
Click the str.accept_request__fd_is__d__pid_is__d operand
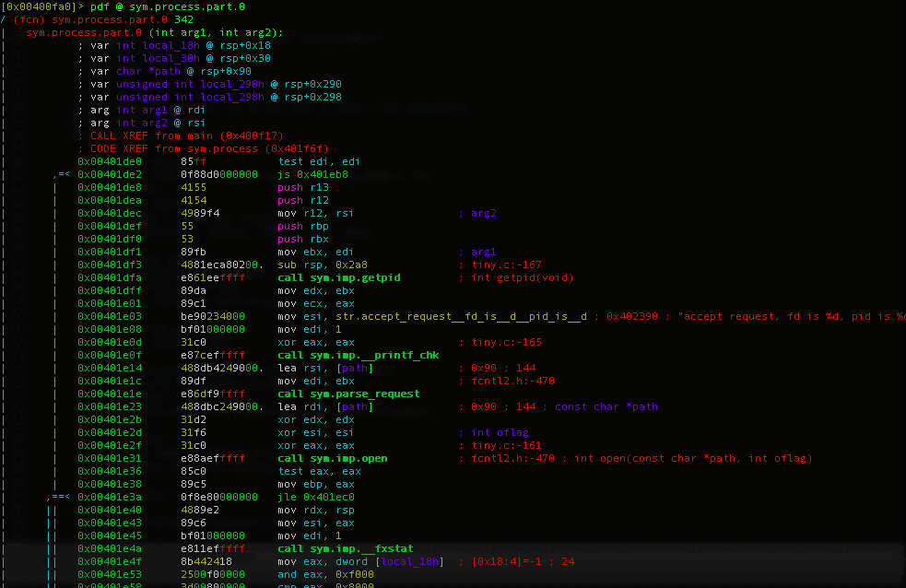click(461, 316)
